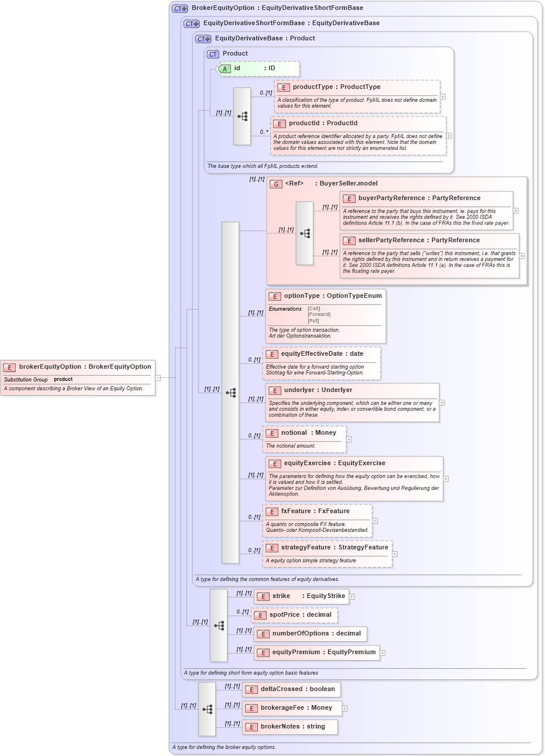The image size is (545, 756).
Task: Click the element icon of sellerPartyReference
Action: pyautogui.click(x=349, y=241)
